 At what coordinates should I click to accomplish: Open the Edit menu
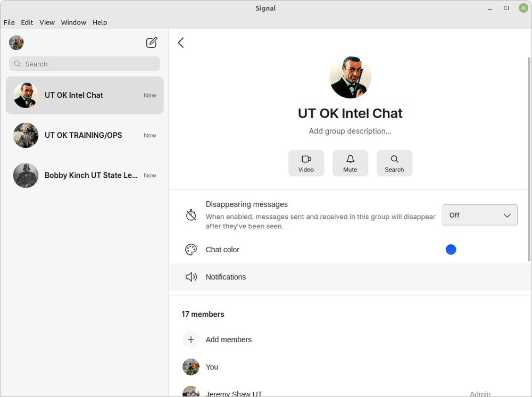27,22
